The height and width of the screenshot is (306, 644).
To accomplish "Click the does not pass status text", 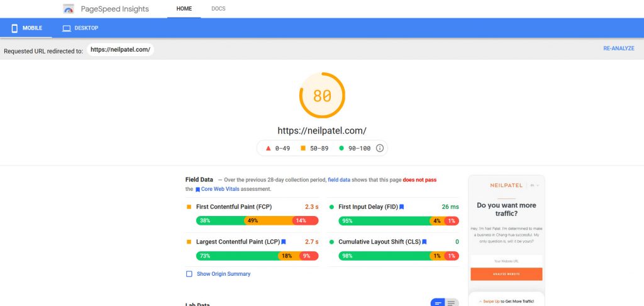I will coord(419,179).
